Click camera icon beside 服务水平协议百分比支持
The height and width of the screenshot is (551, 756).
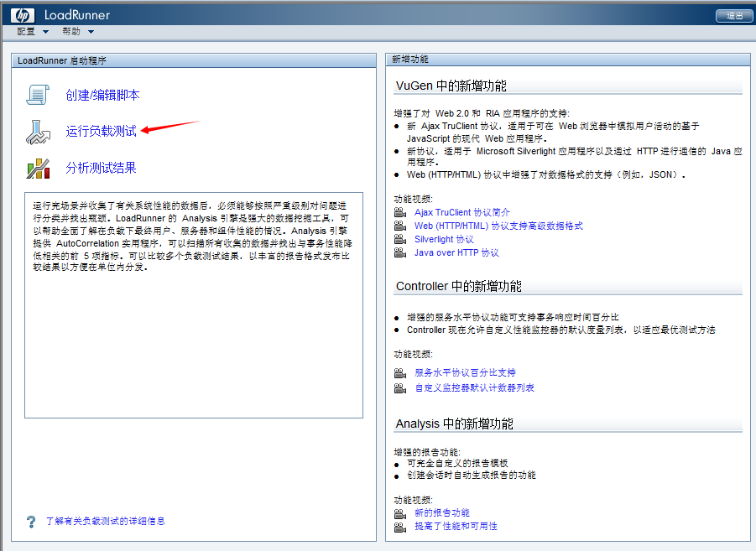pos(400,373)
